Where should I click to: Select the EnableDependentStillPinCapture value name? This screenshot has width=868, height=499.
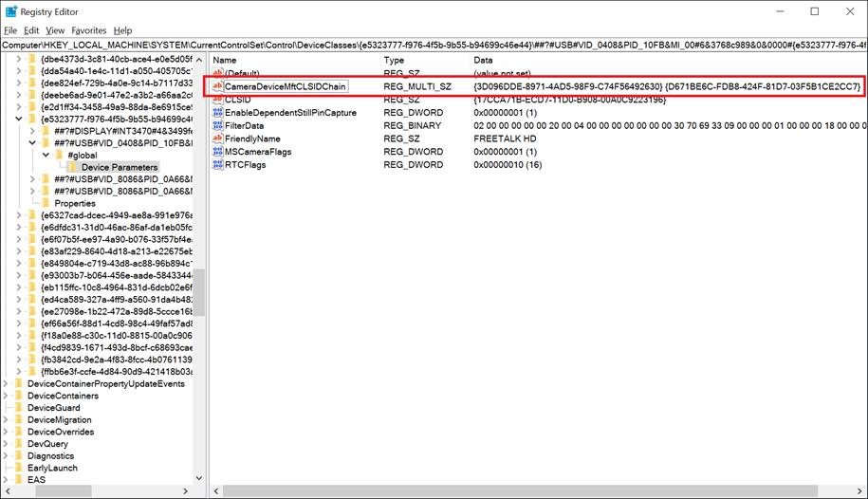[x=290, y=113]
